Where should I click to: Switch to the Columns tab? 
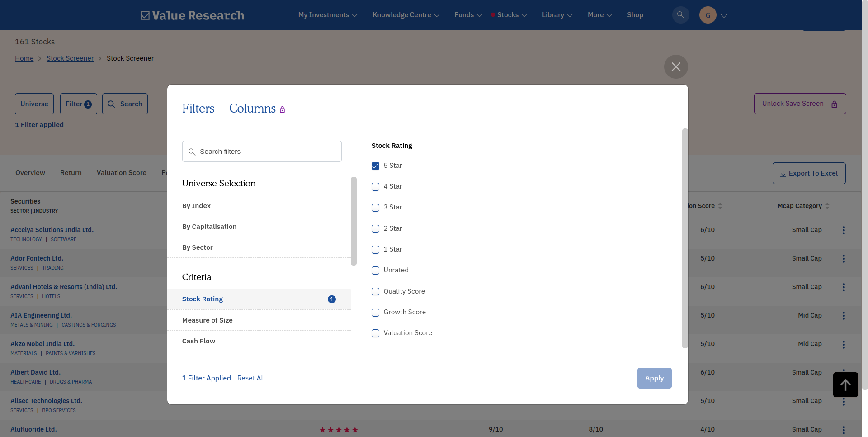point(252,109)
